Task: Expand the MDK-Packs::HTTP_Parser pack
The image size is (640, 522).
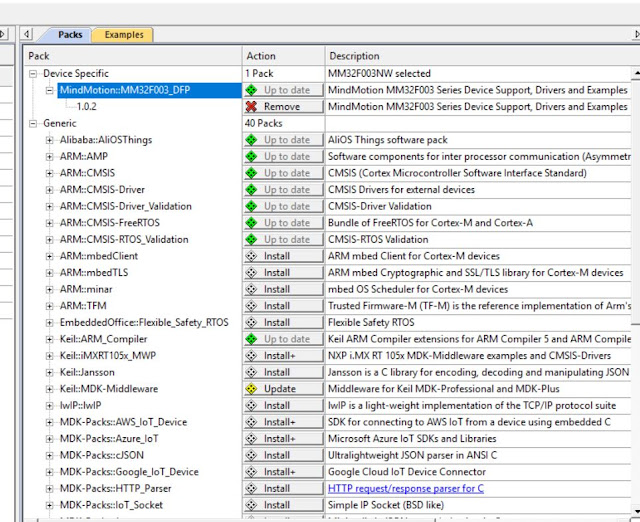Action: 49,489
